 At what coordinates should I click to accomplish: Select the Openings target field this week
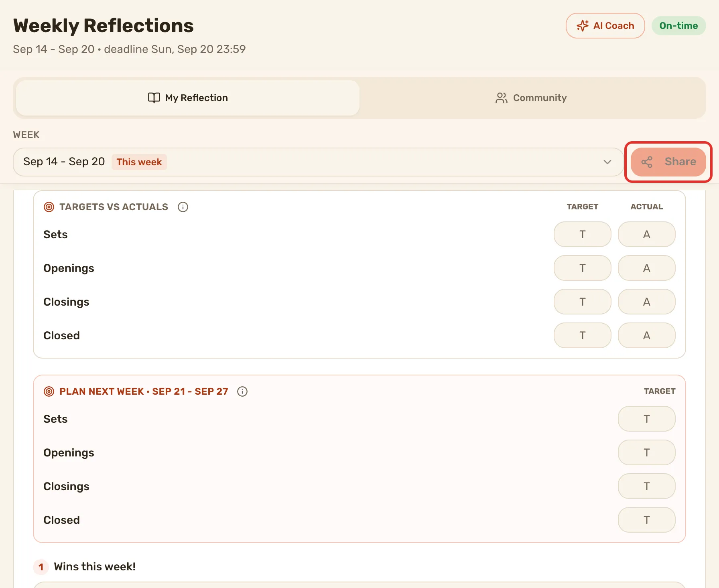pos(583,268)
